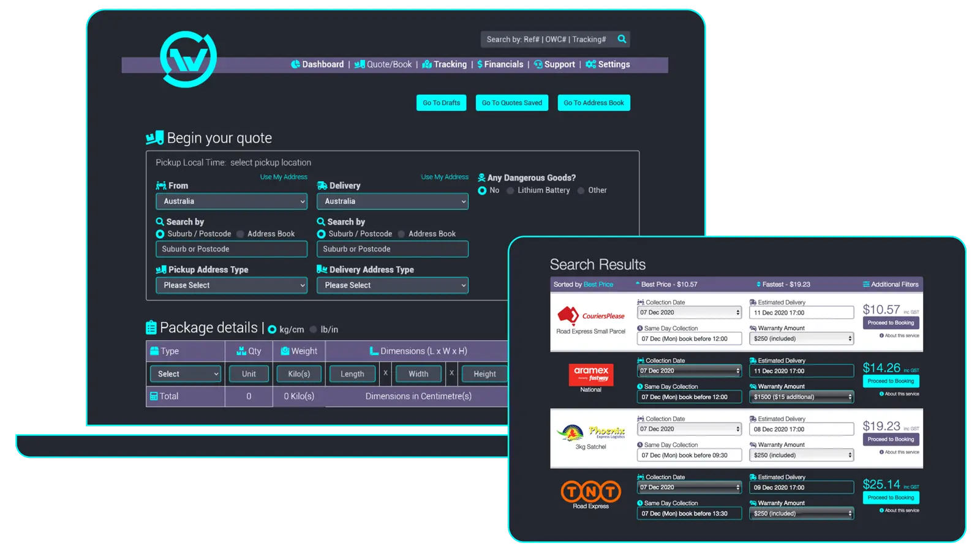Click the circular W logo
The height and width of the screenshot is (551, 980).
click(188, 59)
